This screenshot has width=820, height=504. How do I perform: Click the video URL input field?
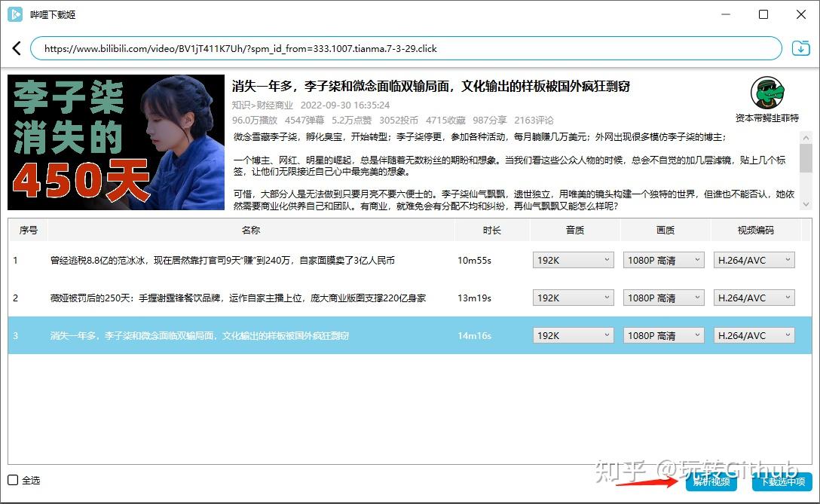click(x=405, y=49)
